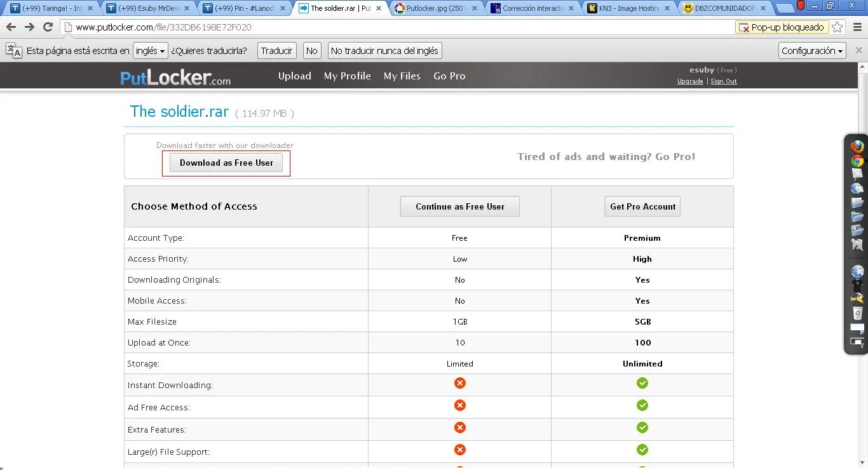Click the browser forward arrow
This screenshot has width=868, height=470.
pyautogui.click(x=29, y=27)
